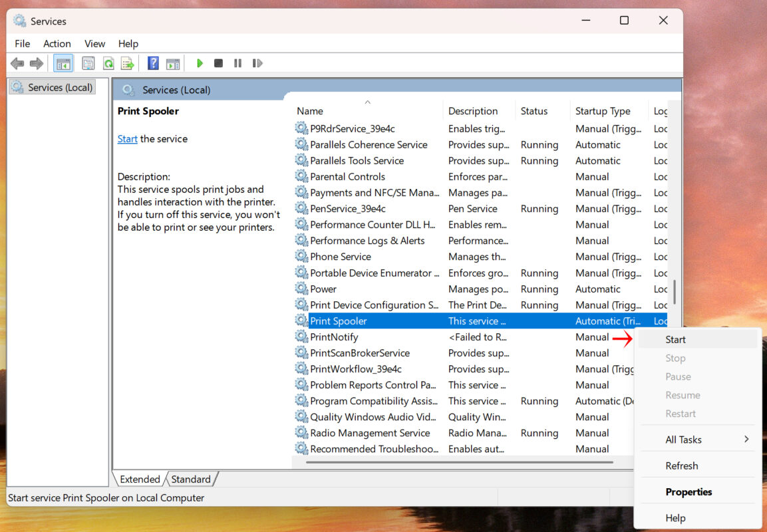Toggle the Show/Hide Action Pane icon

coord(173,63)
